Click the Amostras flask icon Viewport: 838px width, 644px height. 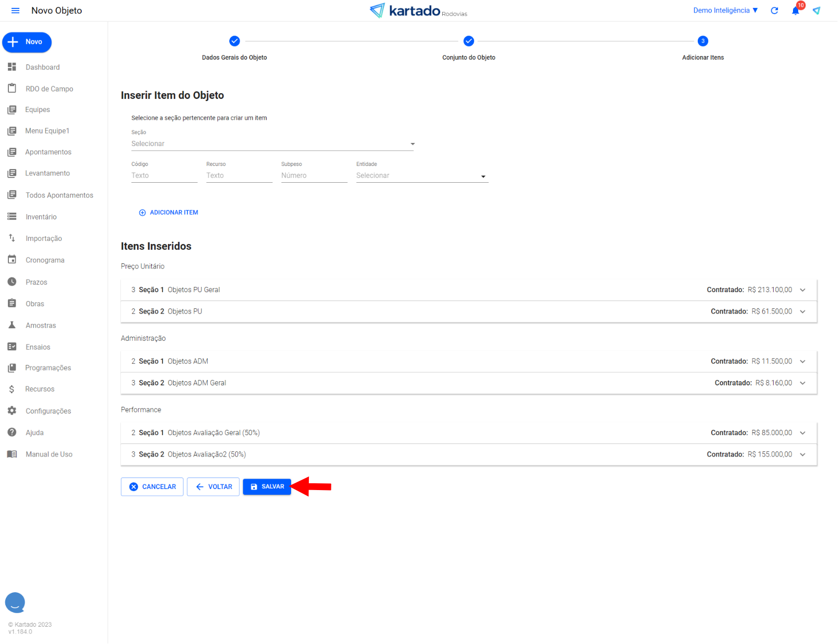click(x=12, y=325)
